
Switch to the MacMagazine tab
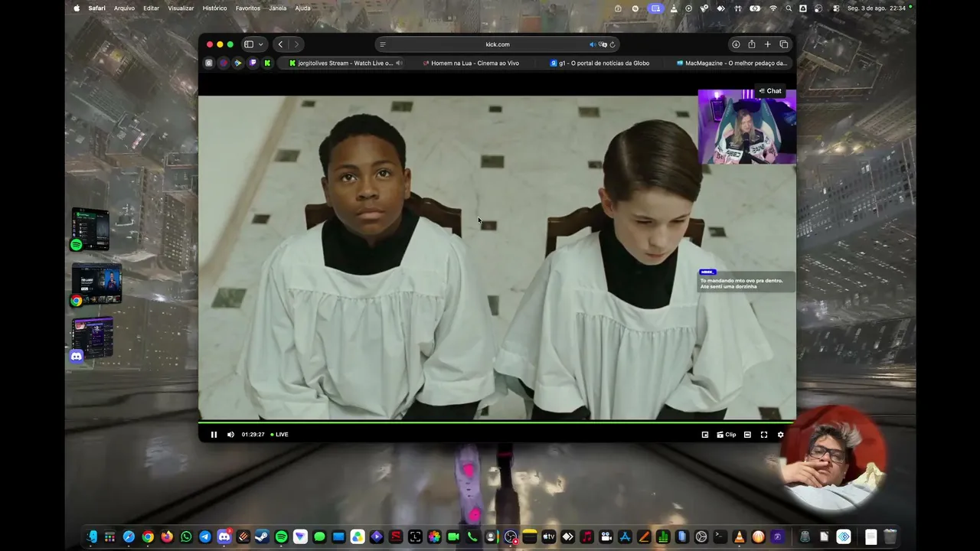click(731, 64)
